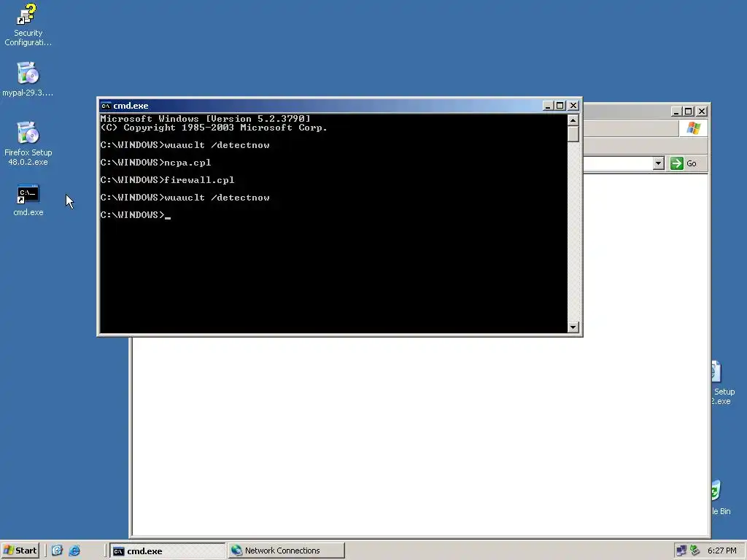
Task: Click the Show Desktop quick launch icon
Action: (57, 551)
